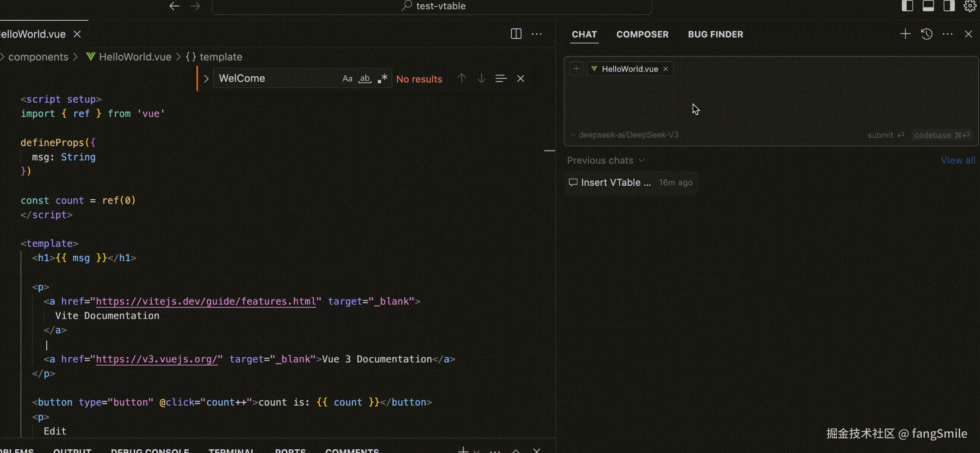Switch to the COMMENTS panel tab
The image size is (980, 453).
352,451
